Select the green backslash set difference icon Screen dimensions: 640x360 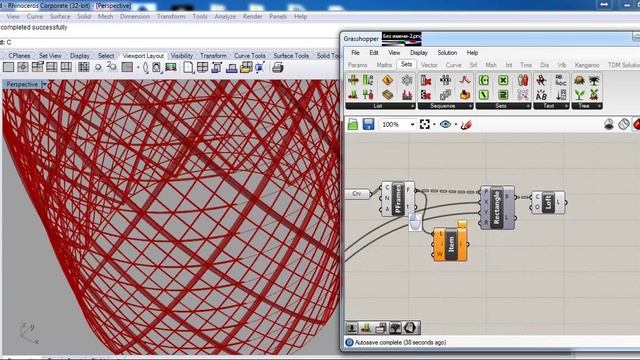tap(484, 95)
